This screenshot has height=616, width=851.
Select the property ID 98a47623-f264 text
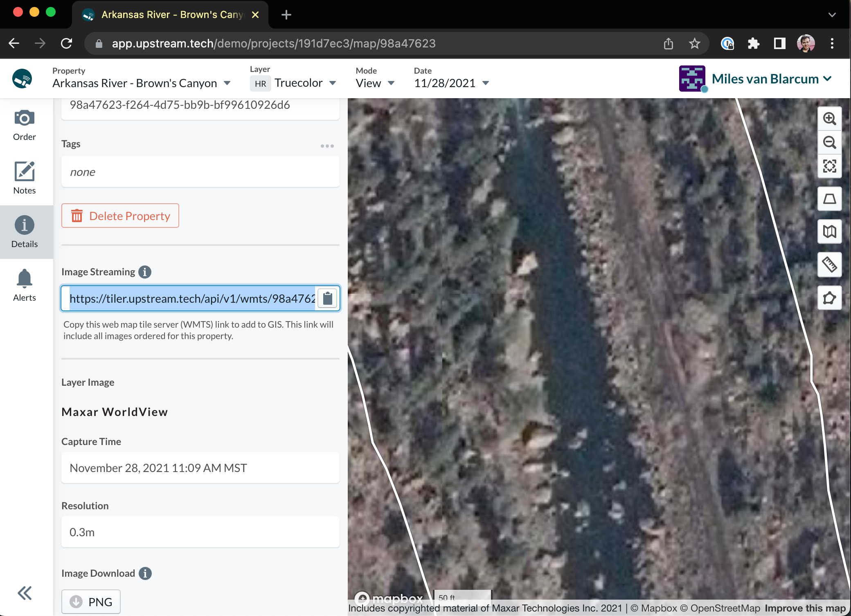[x=180, y=105]
